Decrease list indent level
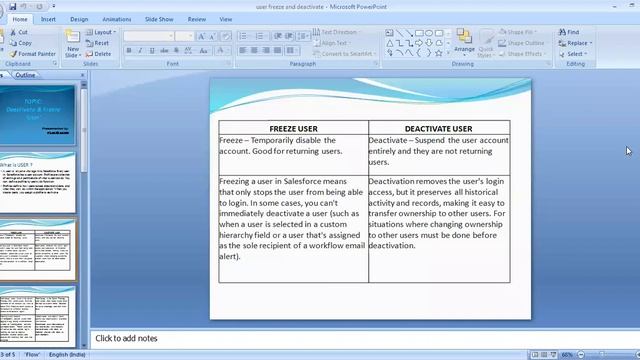 [x=278, y=36]
